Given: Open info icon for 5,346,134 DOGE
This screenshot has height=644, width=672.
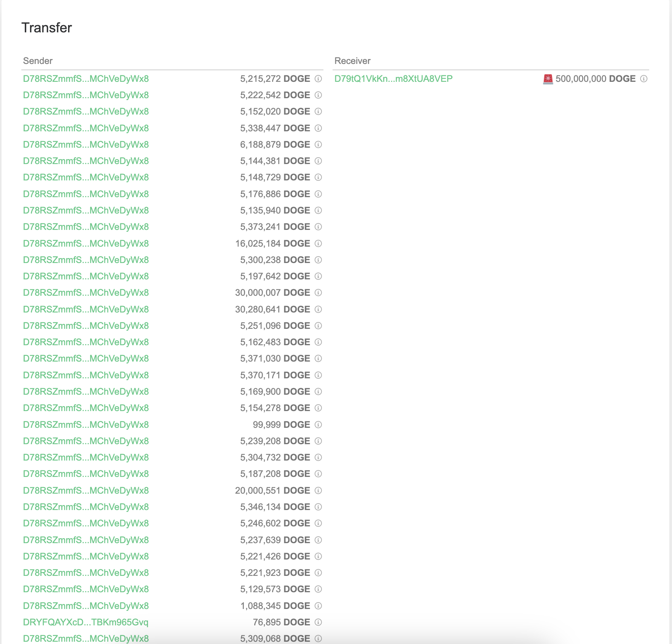Looking at the screenshot, I should [x=318, y=507].
